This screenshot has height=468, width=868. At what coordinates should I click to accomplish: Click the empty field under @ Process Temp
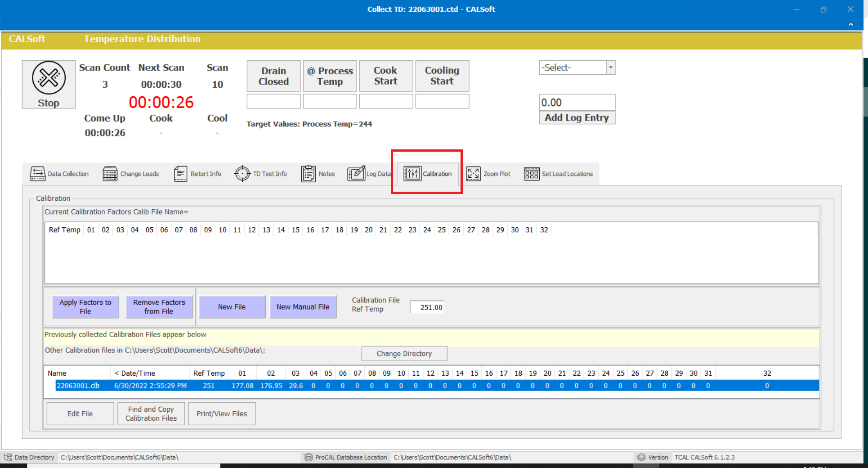click(330, 101)
